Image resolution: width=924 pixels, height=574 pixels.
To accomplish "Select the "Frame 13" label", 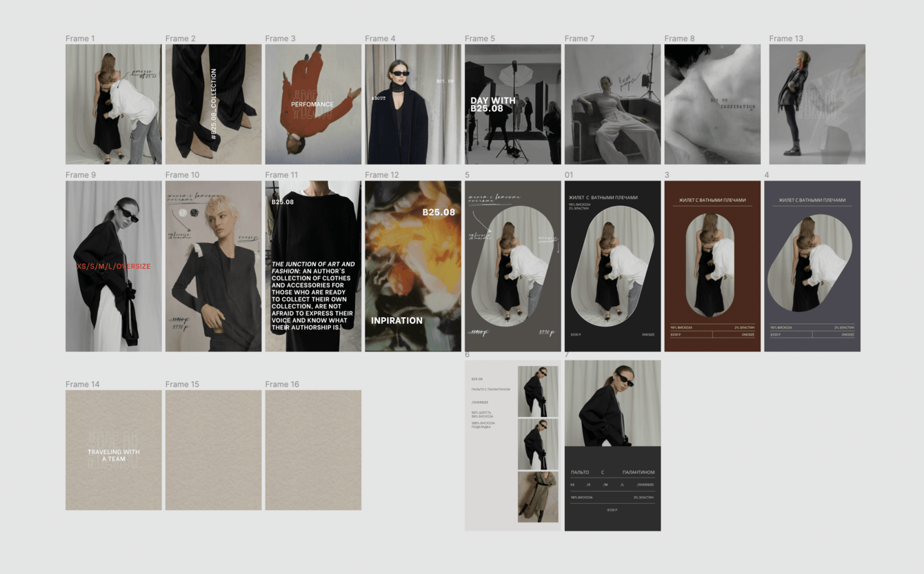I will [x=786, y=39].
